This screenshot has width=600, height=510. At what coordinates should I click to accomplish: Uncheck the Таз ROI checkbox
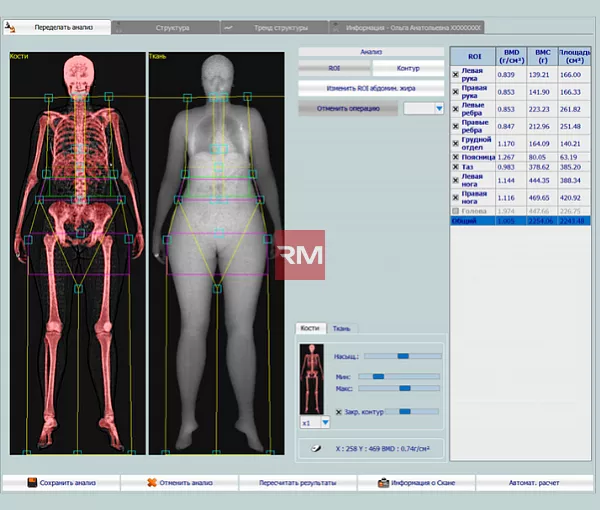(455, 167)
